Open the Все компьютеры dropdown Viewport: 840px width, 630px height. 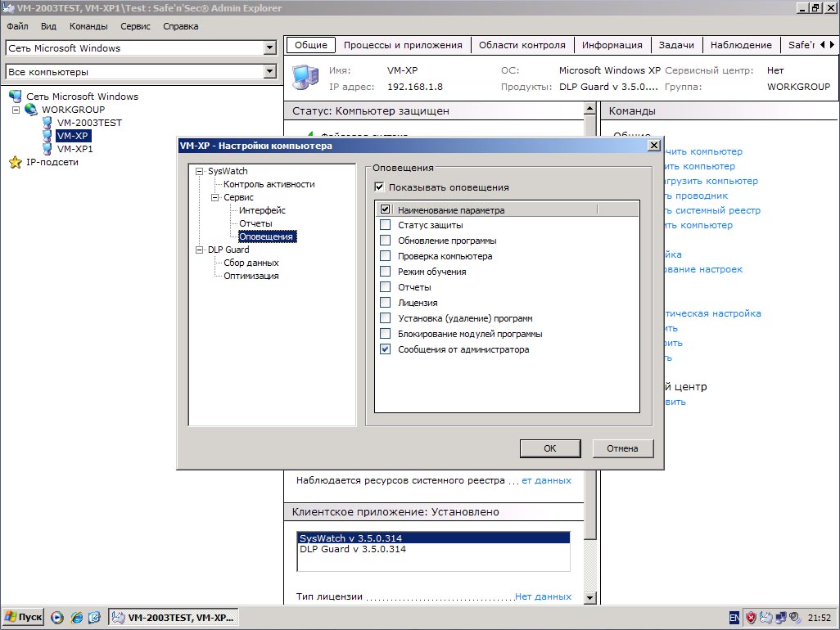(x=270, y=71)
